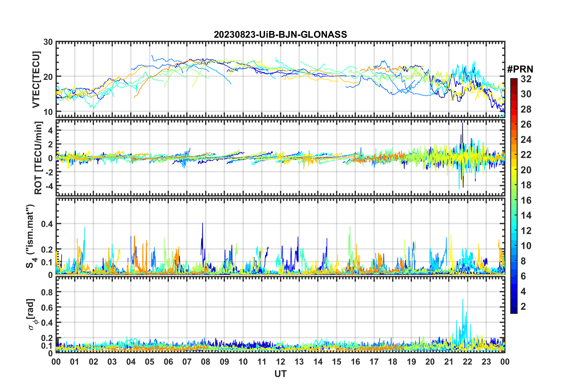
Task: Click PRN colorbar tick label "8"
Action: (523, 261)
